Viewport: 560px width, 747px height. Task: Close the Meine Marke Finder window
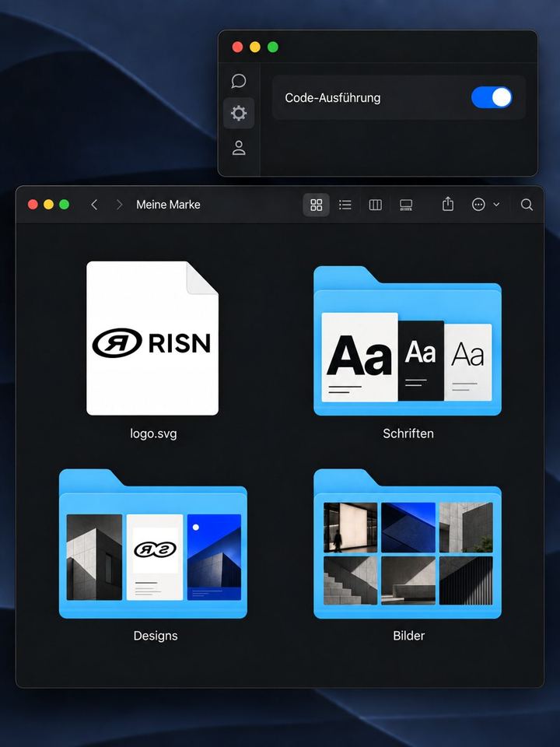(33, 205)
